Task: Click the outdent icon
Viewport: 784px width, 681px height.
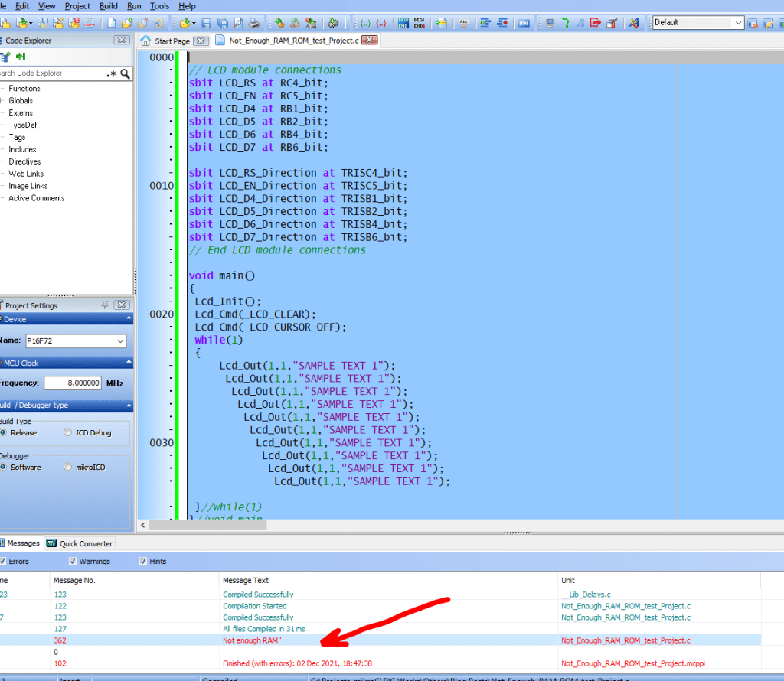Action: (x=502, y=23)
